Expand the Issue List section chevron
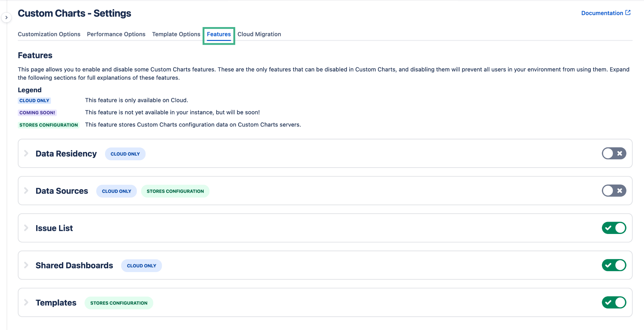 [26, 228]
